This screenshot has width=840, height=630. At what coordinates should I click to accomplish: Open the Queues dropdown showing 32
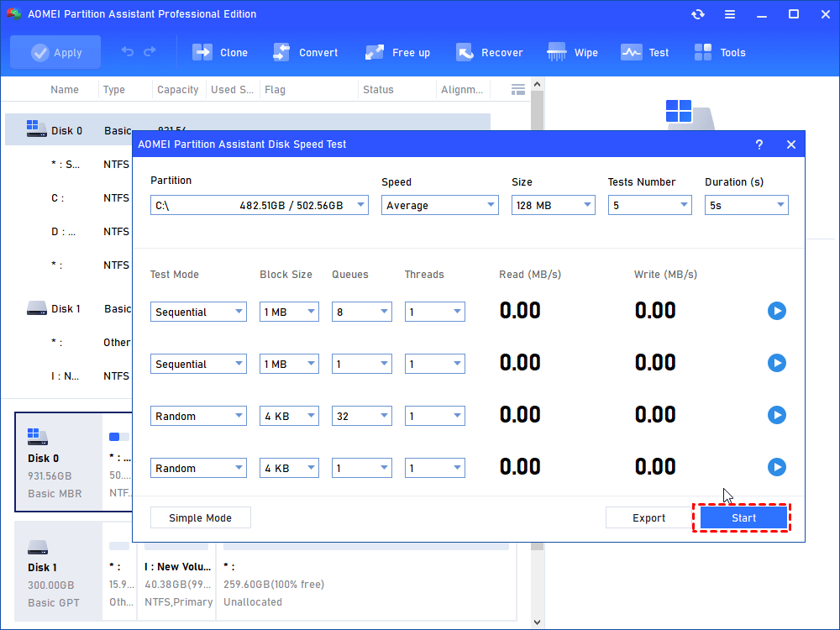[x=361, y=416]
